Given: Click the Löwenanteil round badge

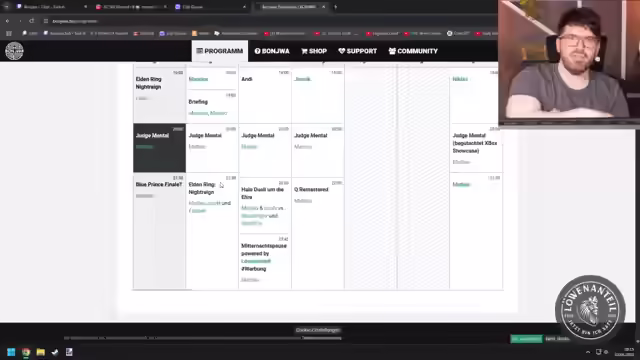Looking at the screenshot, I should (590, 310).
